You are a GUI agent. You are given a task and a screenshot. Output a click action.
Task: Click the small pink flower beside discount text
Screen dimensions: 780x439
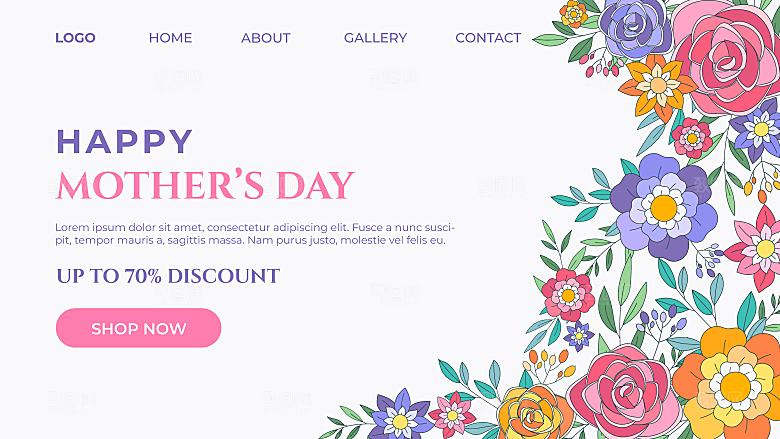click(x=568, y=295)
